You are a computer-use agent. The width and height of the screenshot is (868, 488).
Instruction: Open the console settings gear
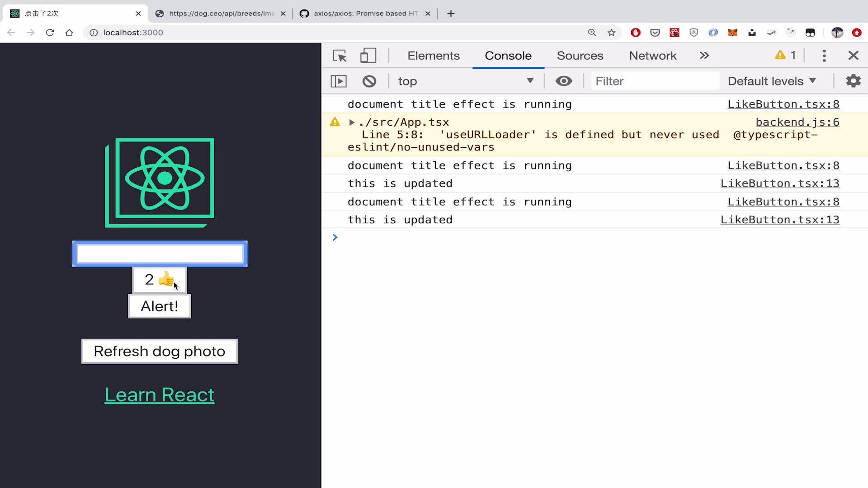(x=853, y=81)
